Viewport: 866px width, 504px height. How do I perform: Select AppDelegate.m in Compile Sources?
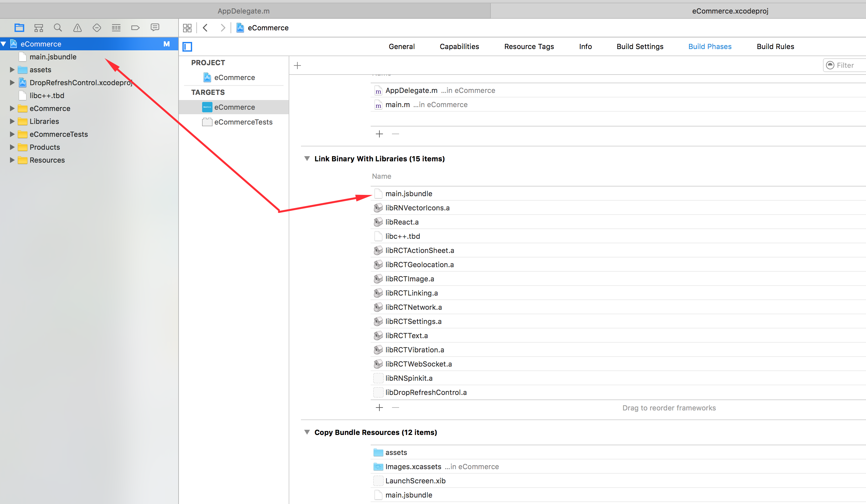click(618, 90)
